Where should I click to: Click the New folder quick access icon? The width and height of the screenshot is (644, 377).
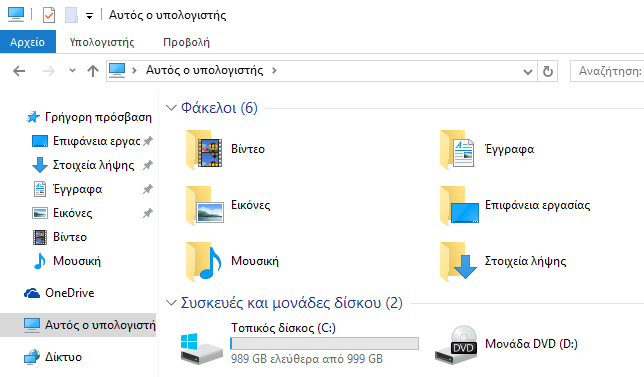[71, 16]
